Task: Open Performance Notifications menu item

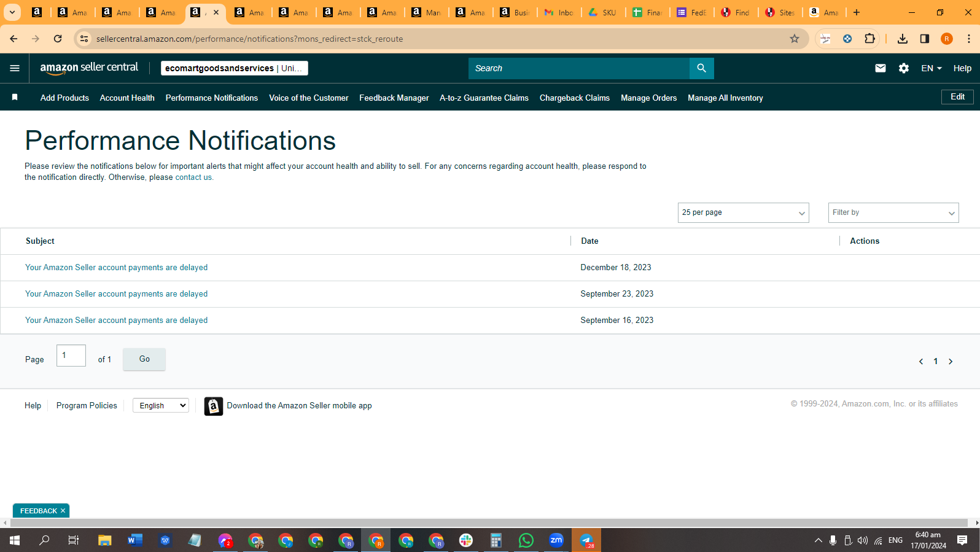Action: coord(212,98)
